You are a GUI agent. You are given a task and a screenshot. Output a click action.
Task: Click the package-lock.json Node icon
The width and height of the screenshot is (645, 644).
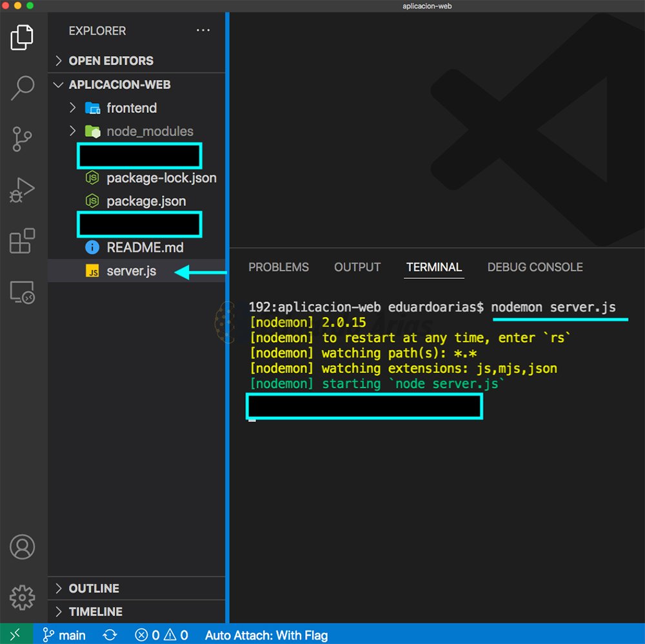click(92, 177)
